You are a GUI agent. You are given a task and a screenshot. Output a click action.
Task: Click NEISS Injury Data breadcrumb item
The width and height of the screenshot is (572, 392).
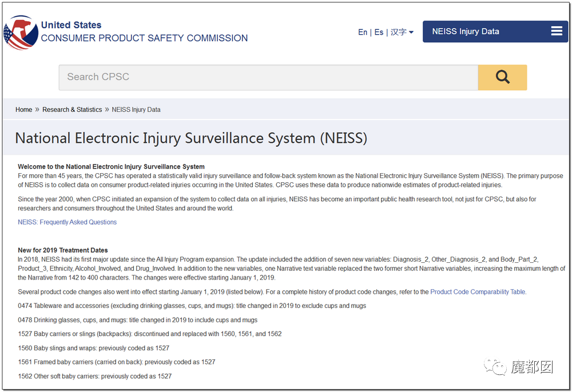(136, 110)
